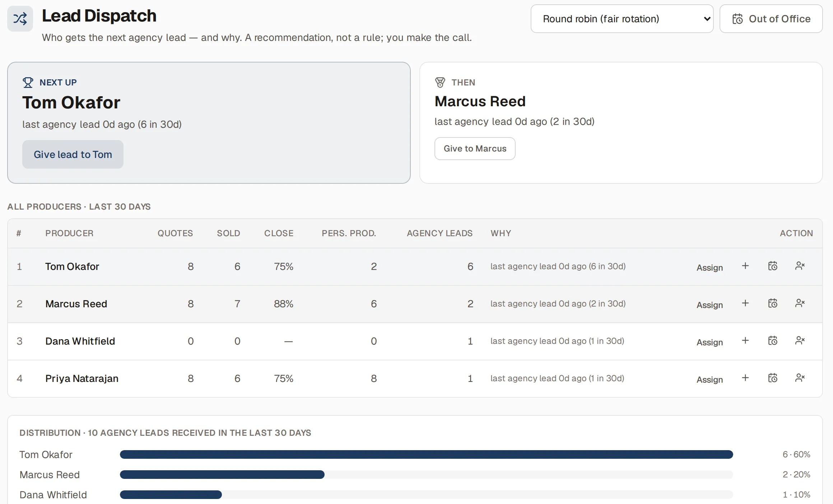833x504 pixels.
Task: Select Priya Natarajan in the producers table
Action: (x=82, y=379)
